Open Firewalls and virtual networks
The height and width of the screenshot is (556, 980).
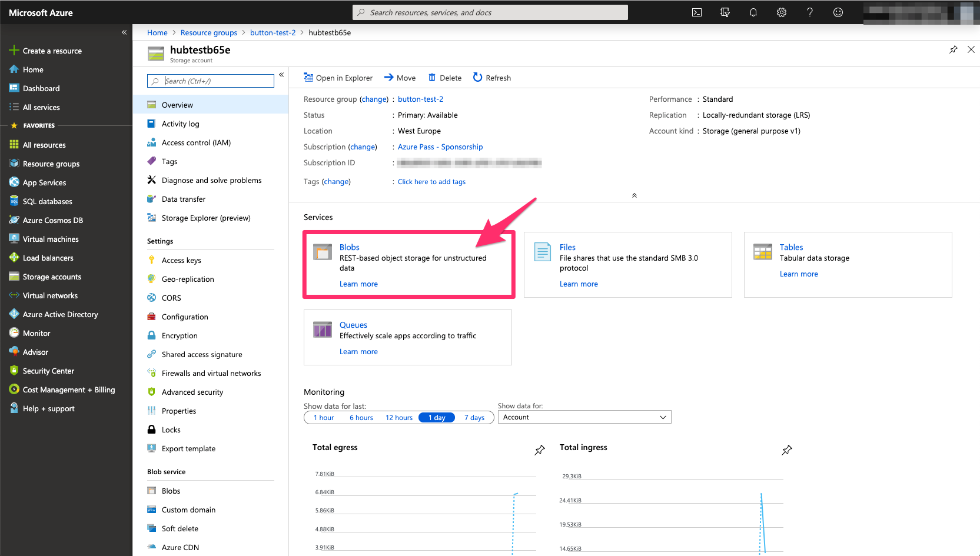(211, 373)
